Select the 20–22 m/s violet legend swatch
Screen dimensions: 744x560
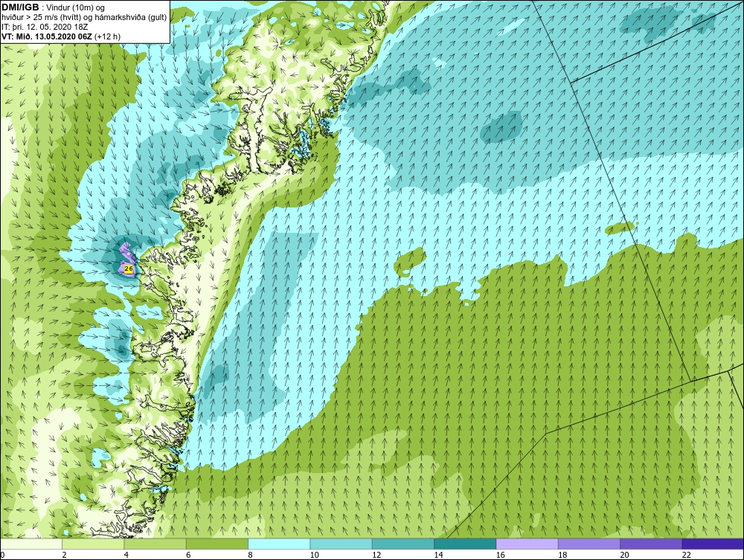coord(650,544)
